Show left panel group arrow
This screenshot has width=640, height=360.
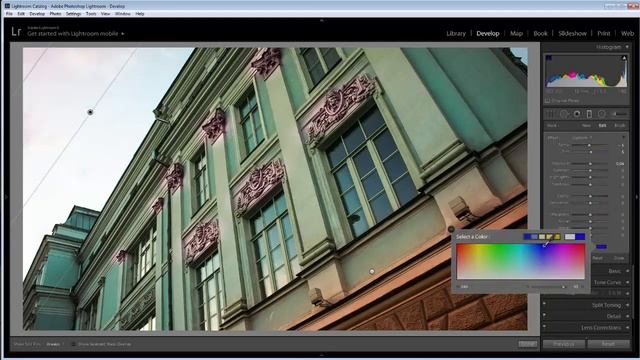[x=6, y=197]
